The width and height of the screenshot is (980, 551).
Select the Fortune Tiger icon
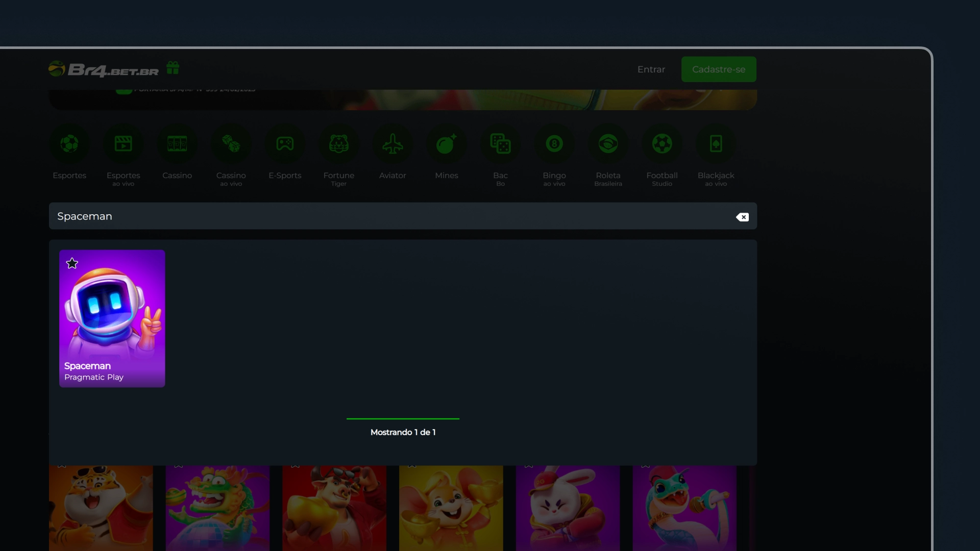338,144
